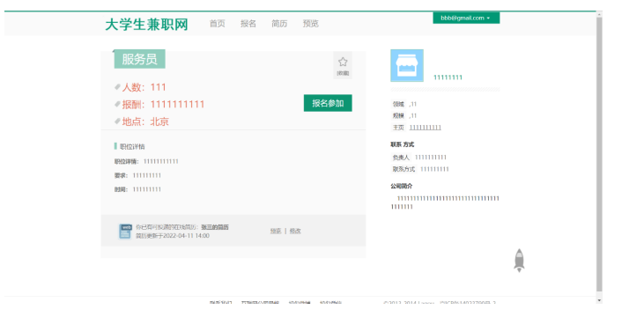Viewport: 644px width, 317px height.
Task: Click the 大学生兼职网 site logo
Action: [x=146, y=25]
